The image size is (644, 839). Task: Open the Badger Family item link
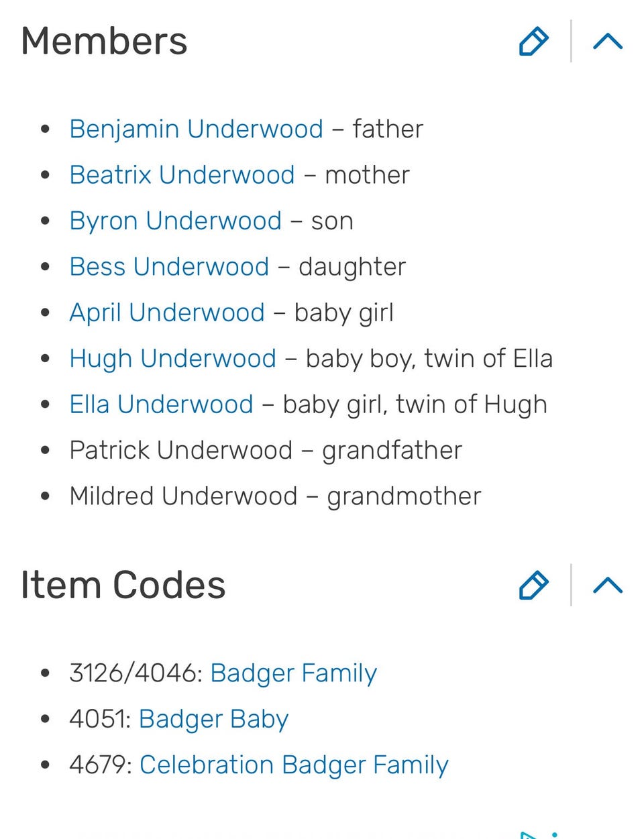(293, 673)
